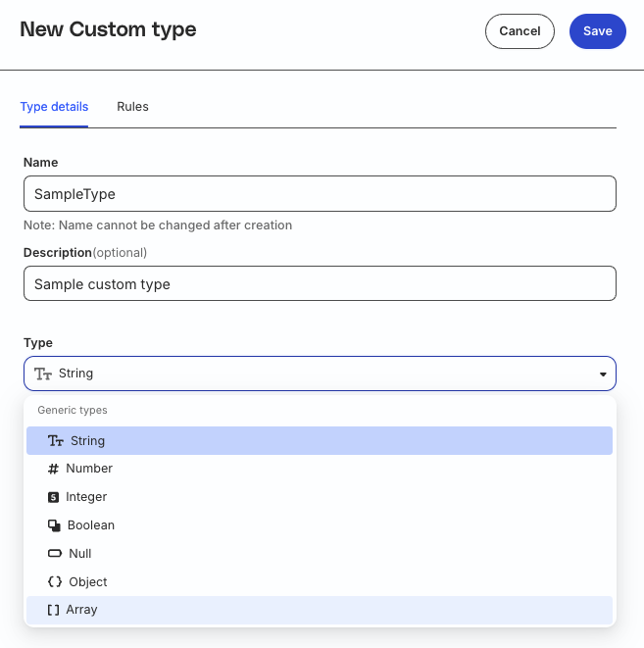Click the String icon in Type combo box
This screenshot has height=648, width=644.
pyautogui.click(x=43, y=374)
